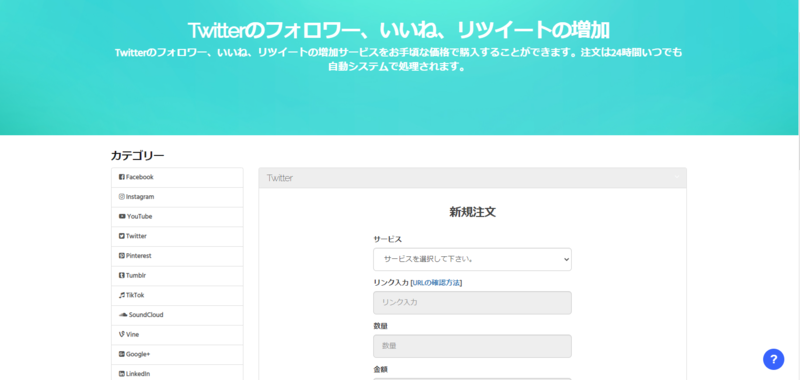Open the Instagram category
Viewport: 800px width, 380px height.
point(177,197)
